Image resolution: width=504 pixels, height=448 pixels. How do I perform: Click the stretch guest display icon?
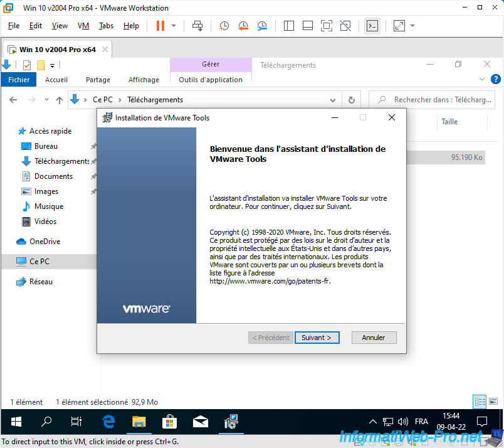pos(399,26)
